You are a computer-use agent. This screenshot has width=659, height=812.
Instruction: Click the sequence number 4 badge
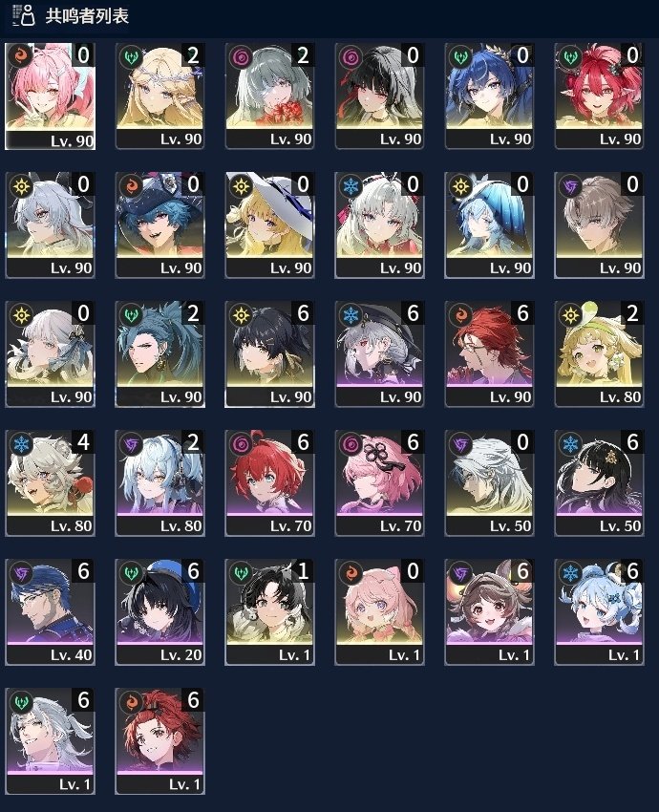pyautogui.click(x=83, y=442)
